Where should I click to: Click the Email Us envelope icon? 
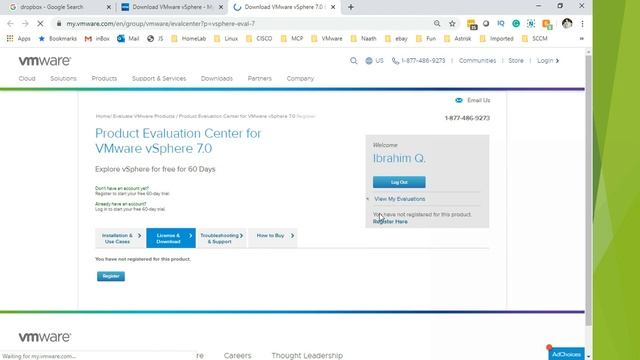point(459,100)
